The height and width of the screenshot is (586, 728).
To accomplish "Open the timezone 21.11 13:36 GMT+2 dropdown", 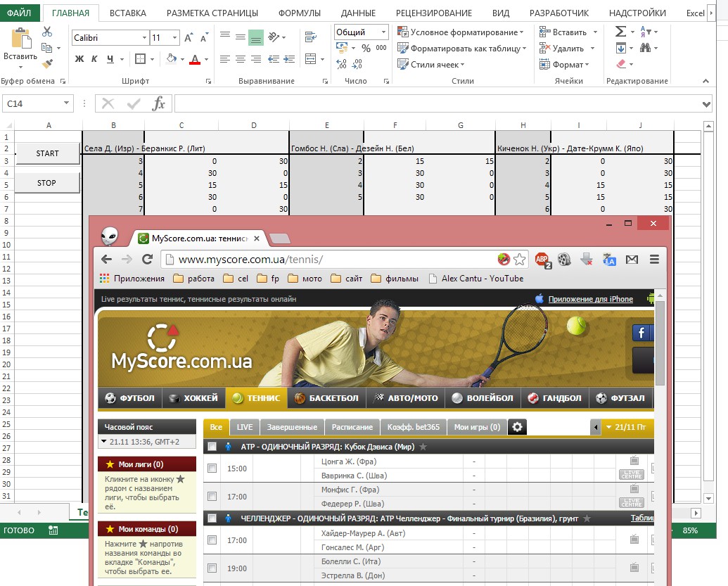I will click(147, 442).
